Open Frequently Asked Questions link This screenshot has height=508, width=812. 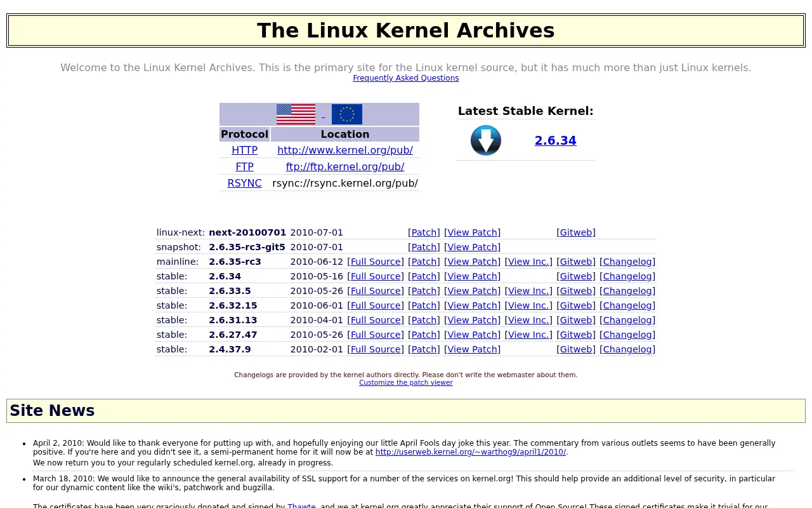(406, 78)
